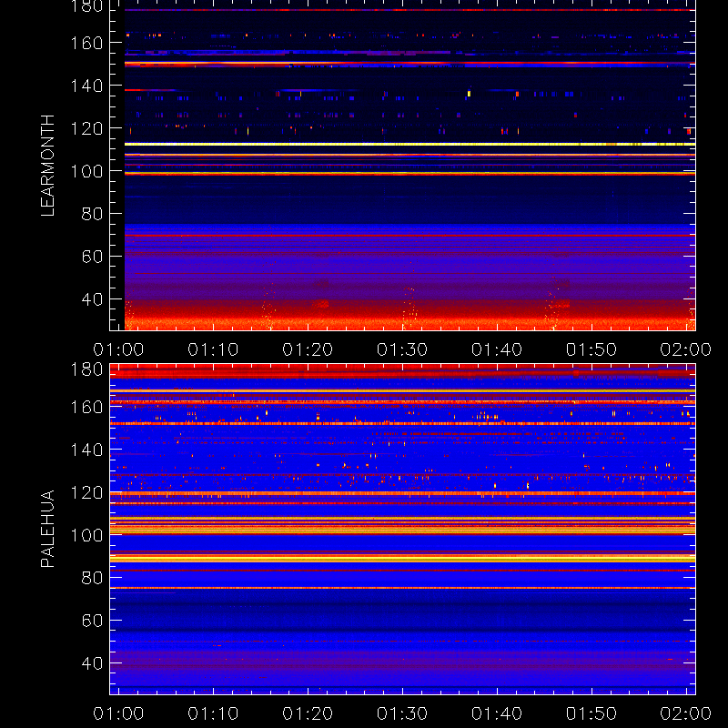Click the 01:50 time label under LEARMONTH plot

[x=591, y=349]
